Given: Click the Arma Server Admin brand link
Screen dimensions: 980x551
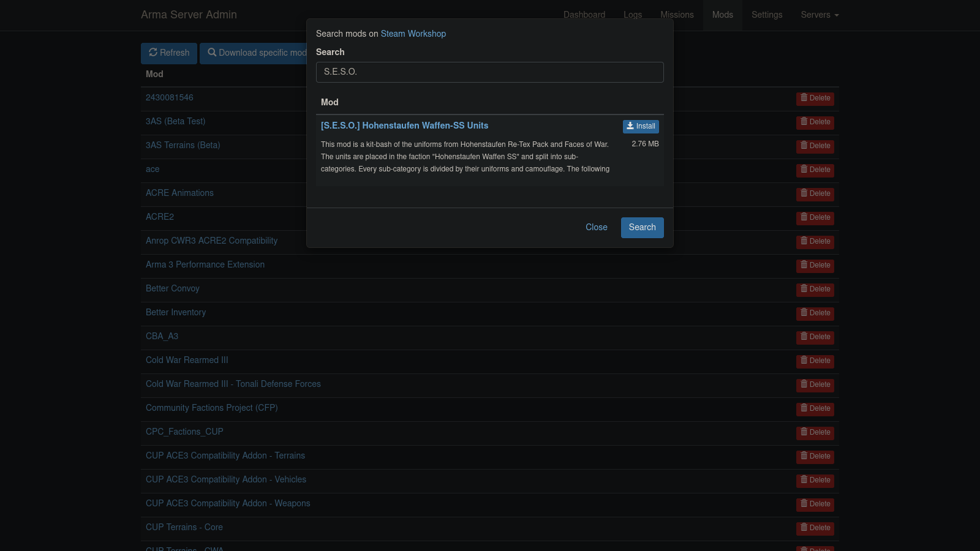Looking at the screenshot, I should tap(189, 15).
